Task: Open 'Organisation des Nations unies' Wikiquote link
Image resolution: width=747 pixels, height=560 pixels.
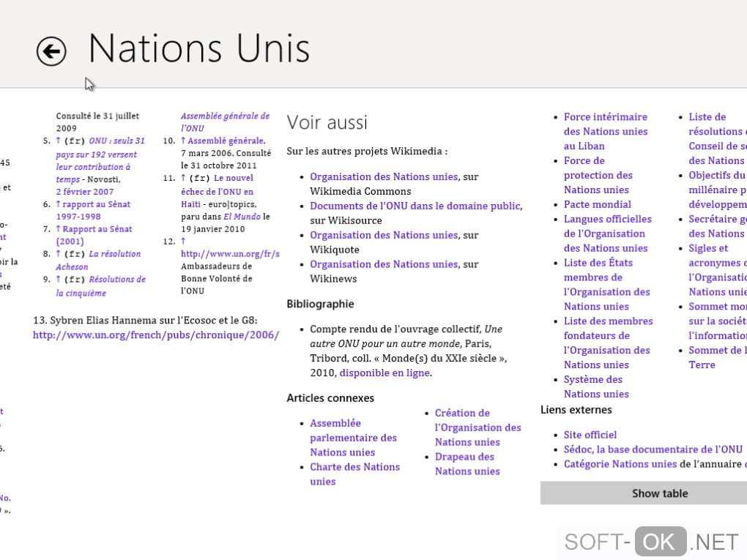Action: coord(384,235)
